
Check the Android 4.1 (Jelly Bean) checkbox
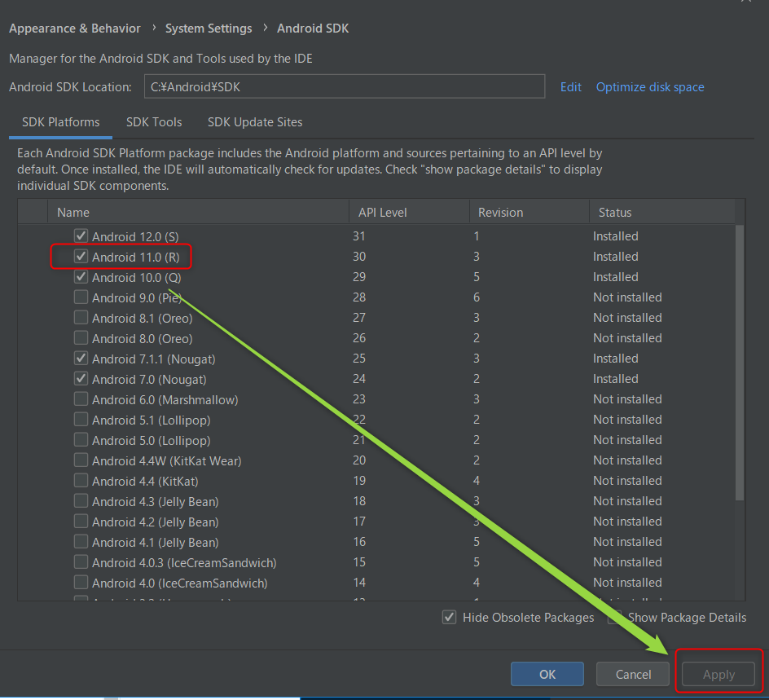tap(81, 542)
